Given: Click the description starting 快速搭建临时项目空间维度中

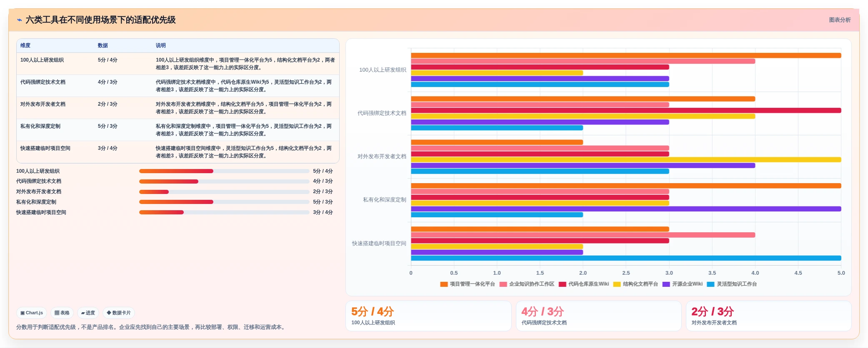Looking at the screenshot, I should click(x=244, y=152).
